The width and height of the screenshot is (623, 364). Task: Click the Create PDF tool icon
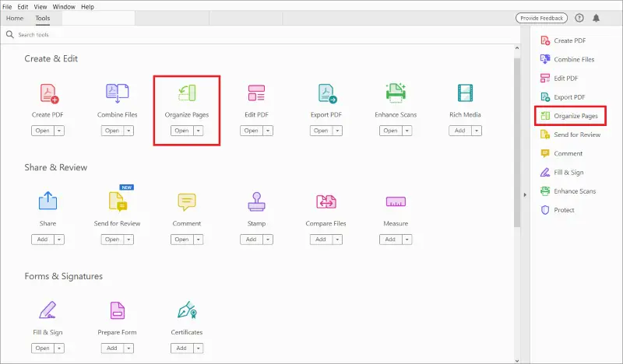(x=49, y=93)
